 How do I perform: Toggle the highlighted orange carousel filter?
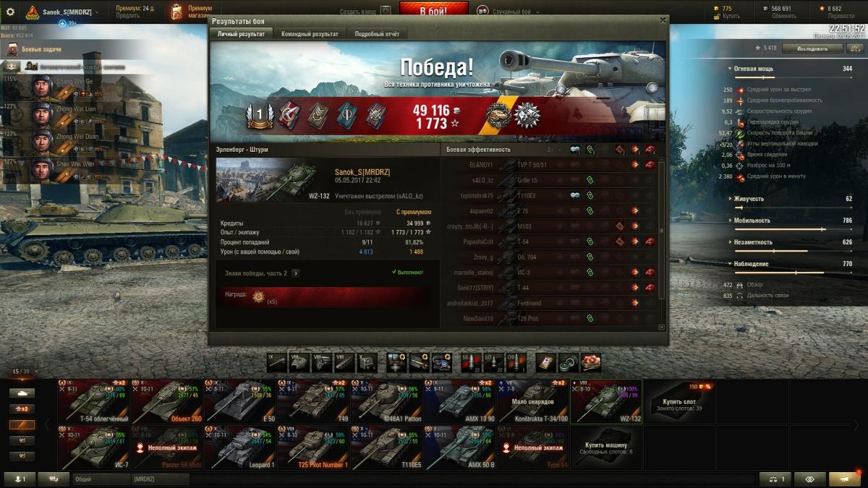pyautogui.click(x=22, y=425)
